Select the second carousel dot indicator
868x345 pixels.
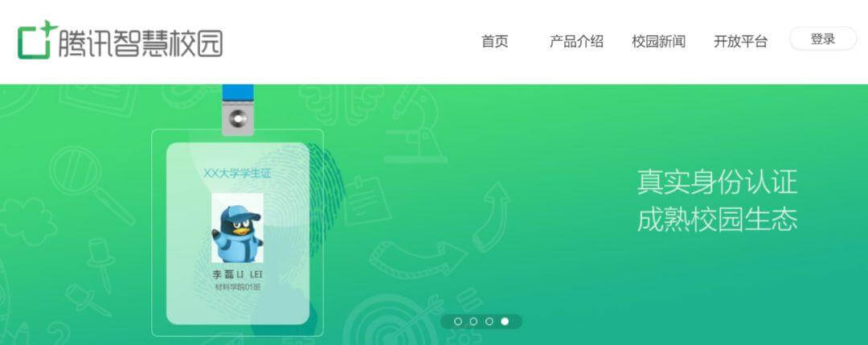473,321
